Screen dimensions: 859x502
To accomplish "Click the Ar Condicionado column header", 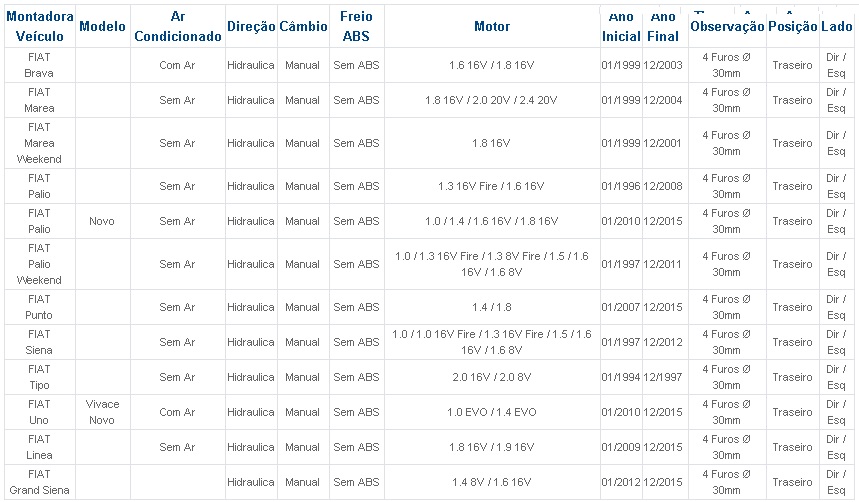I will coord(177,26).
